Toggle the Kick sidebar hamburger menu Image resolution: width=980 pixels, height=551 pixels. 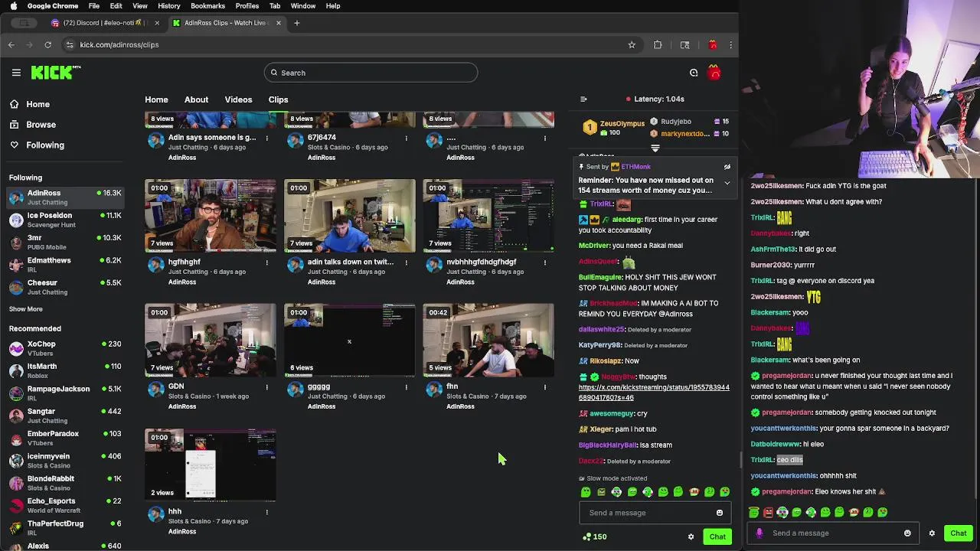(x=16, y=73)
